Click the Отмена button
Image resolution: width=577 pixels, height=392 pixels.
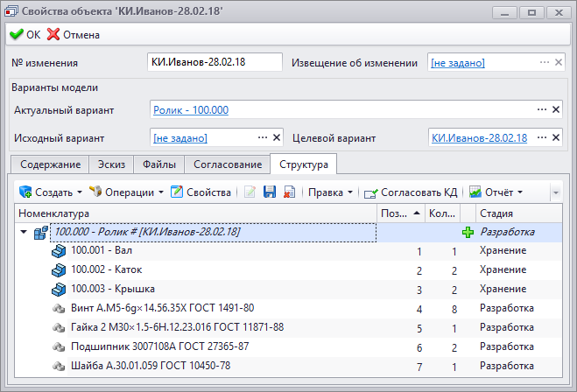[74, 35]
